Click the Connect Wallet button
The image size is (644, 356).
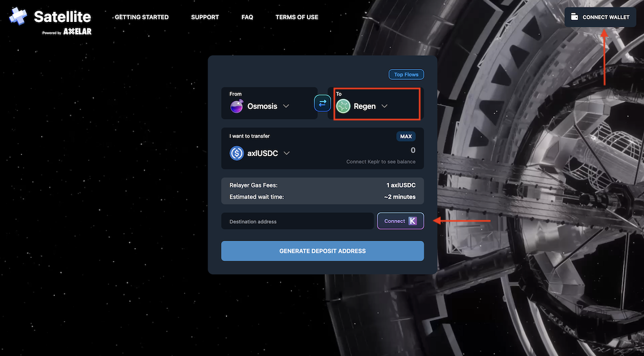(x=600, y=17)
